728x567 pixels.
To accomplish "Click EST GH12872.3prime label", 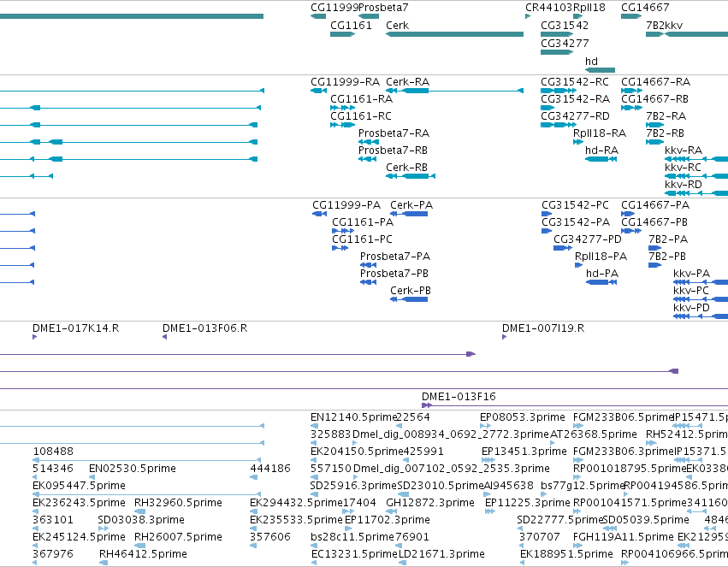I will [x=430, y=503].
